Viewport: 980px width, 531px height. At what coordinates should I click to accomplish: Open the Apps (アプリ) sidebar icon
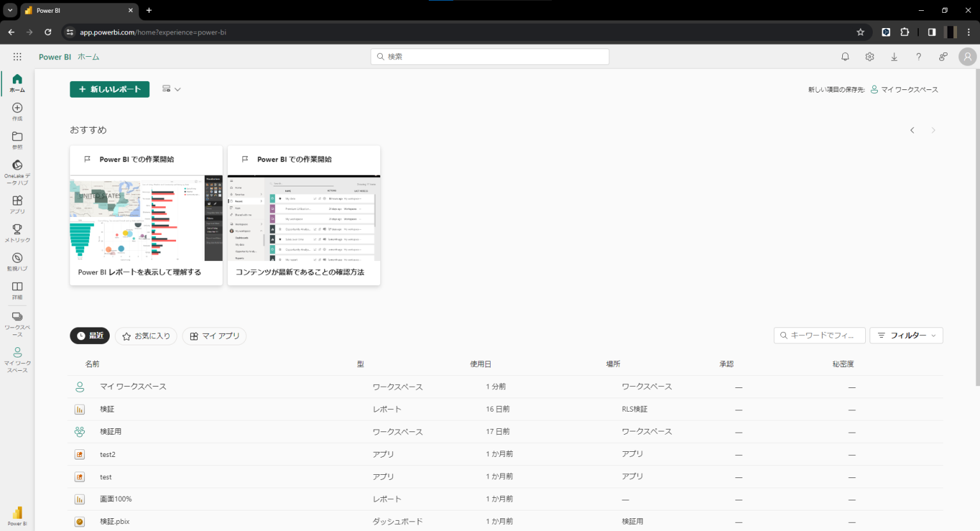(17, 201)
